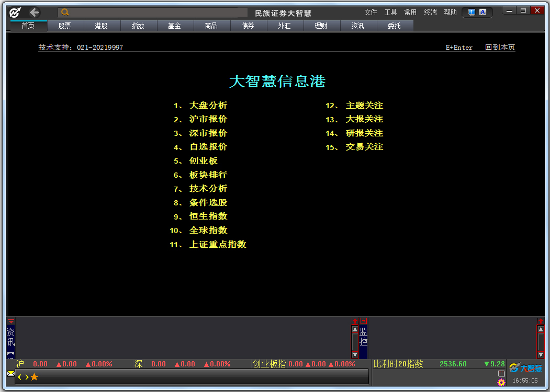
Task: Click the magnifier search icon
Action: pos(65,12)
